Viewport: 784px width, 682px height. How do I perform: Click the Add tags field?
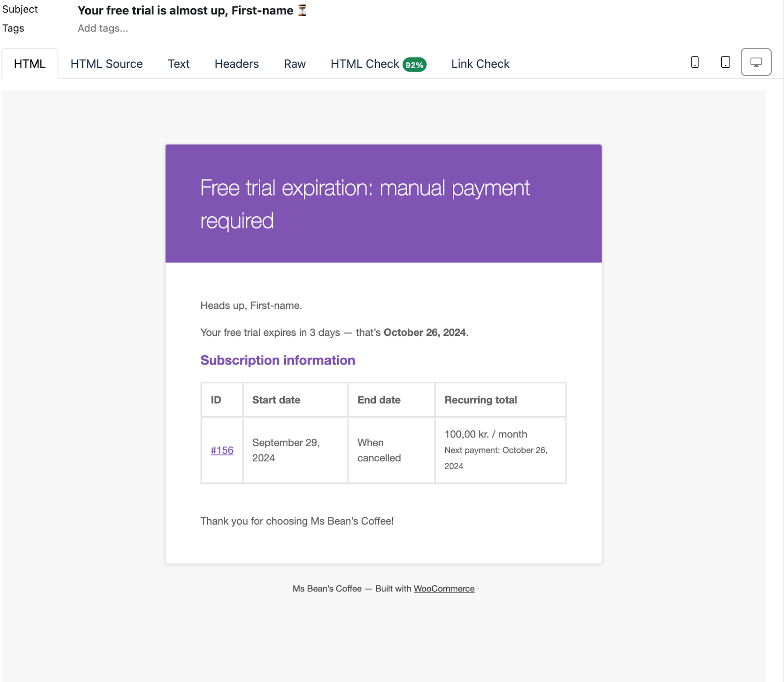103,28
